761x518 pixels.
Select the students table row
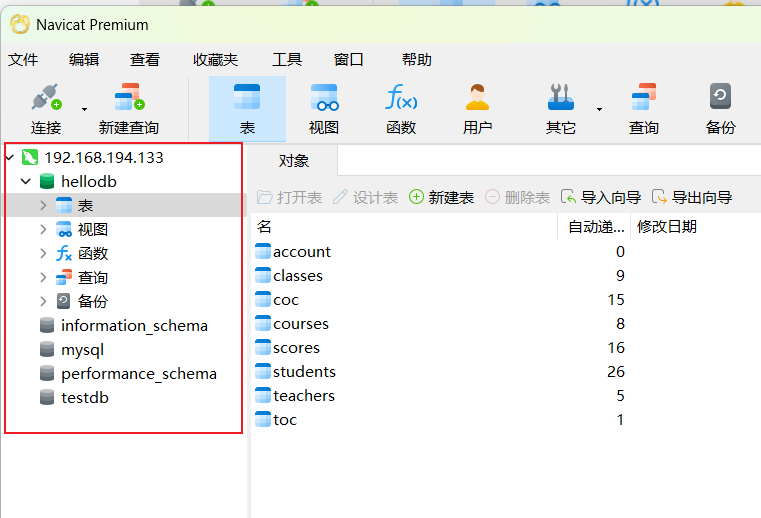304,372
